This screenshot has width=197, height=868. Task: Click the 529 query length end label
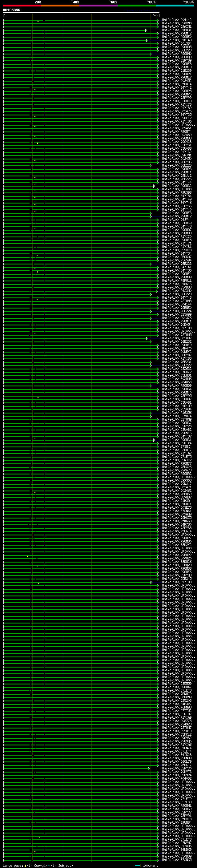click(x=155, y=15)
